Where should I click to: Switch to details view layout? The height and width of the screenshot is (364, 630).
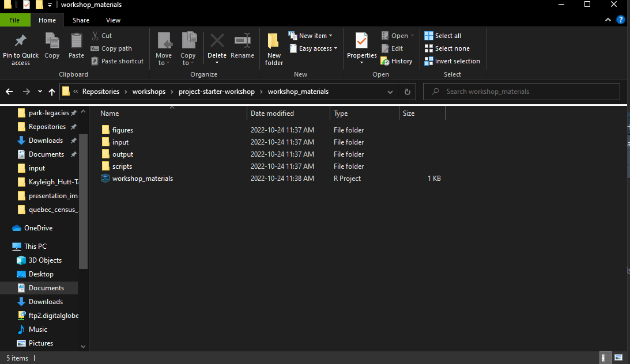pyautogui.click(x=606, y=358)
